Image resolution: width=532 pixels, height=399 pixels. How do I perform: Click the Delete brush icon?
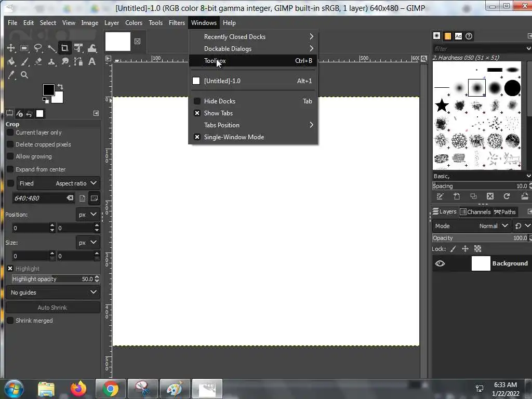pos(490,196)
